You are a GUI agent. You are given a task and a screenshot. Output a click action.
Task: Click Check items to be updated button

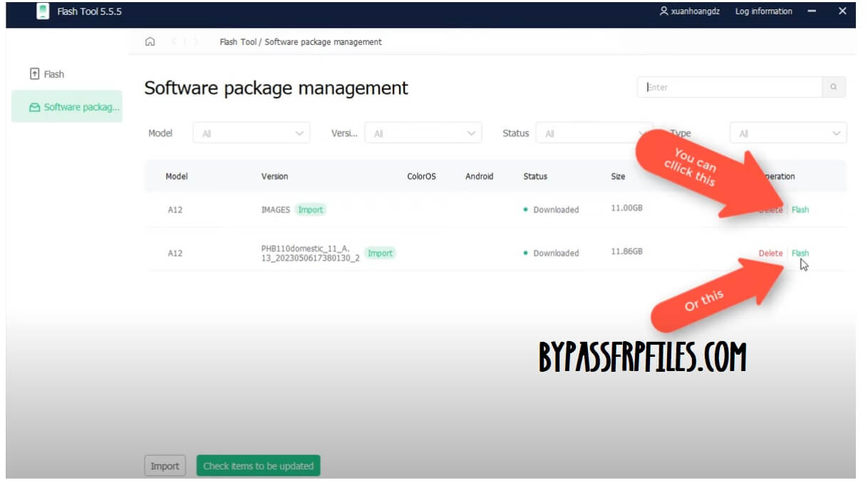258,466
